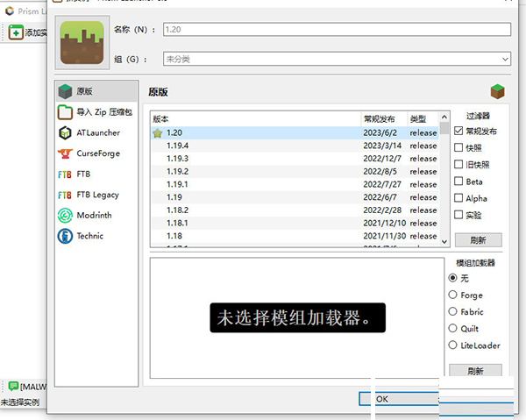
Task: Enable the 实验 experimental filter checkbox
Action: click(x=458, y=215)
